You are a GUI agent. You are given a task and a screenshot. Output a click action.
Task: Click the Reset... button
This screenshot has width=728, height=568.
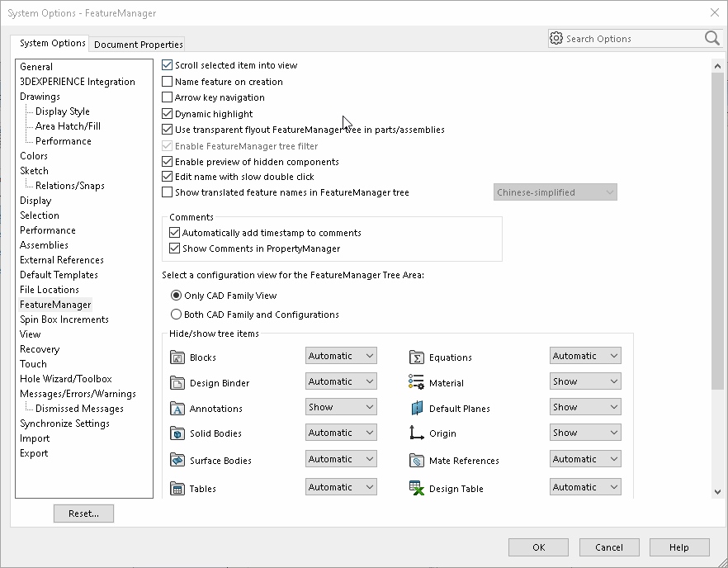click(83, 514)
